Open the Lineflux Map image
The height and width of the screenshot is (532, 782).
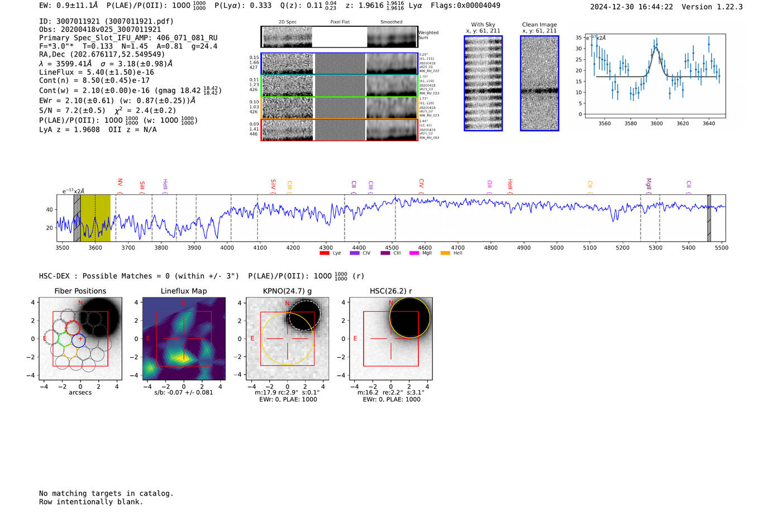(184, 338)
